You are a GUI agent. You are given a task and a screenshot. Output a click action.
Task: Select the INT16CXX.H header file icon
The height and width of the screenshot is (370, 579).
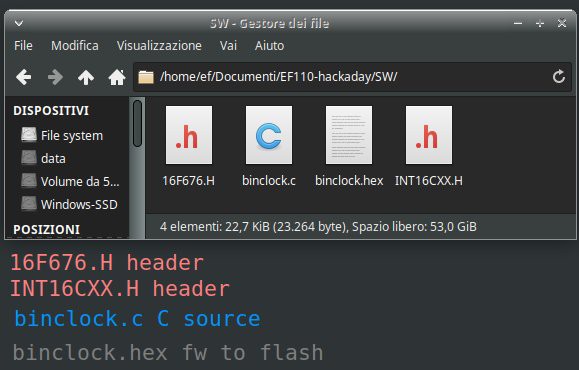click(x=429, y=135)
